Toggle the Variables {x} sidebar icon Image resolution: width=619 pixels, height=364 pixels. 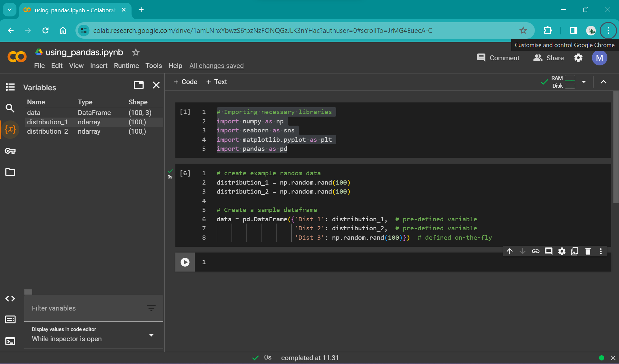coord(10,129)
